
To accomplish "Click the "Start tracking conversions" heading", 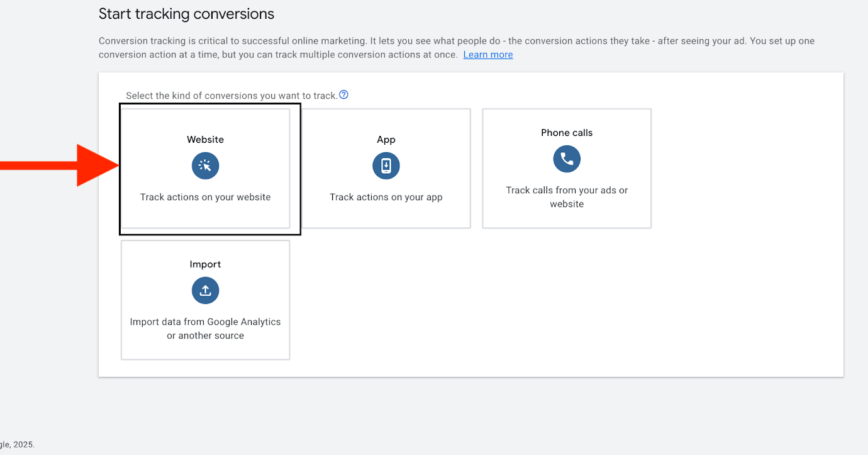I will (186, 14).
